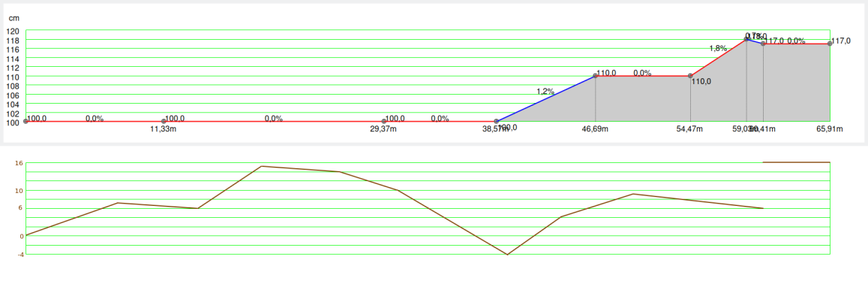The width and height of the screenshot is (868, 290).
Task: Click the cm unit label
Action: click(x=14, y=18)
